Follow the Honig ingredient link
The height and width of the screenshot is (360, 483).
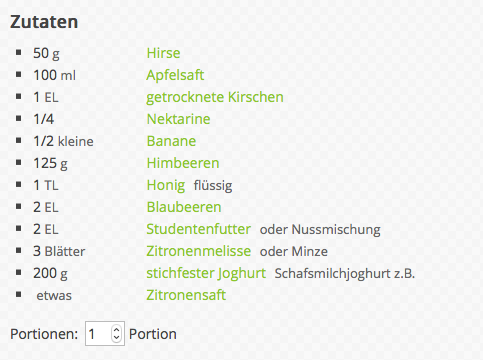pyautogui.click(x=166, y=185)
